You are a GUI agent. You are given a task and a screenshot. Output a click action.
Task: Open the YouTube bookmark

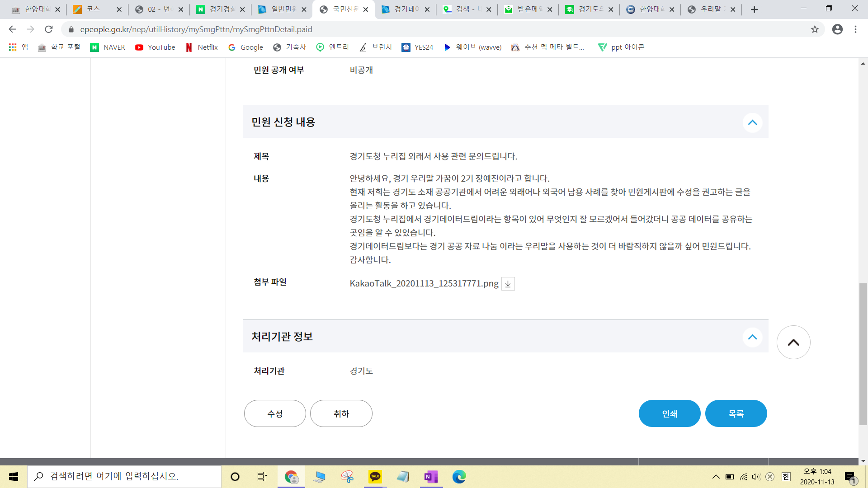tap(155, 47)
